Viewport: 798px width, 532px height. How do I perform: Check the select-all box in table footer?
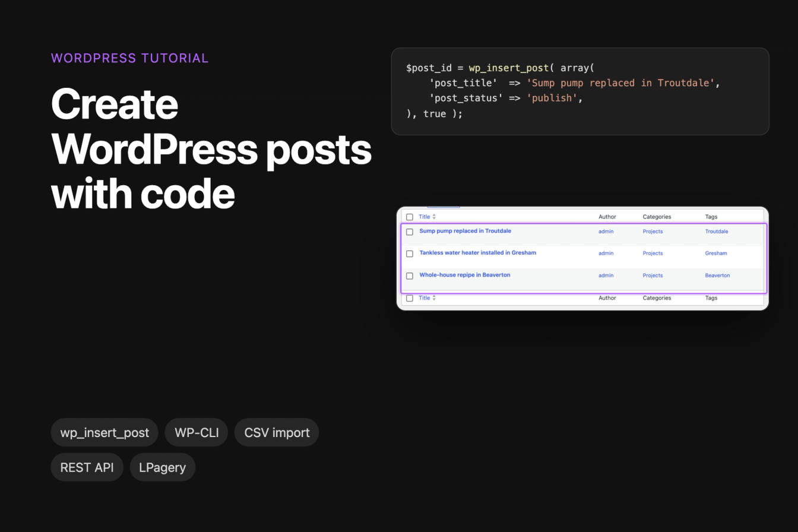click(410, 299)
